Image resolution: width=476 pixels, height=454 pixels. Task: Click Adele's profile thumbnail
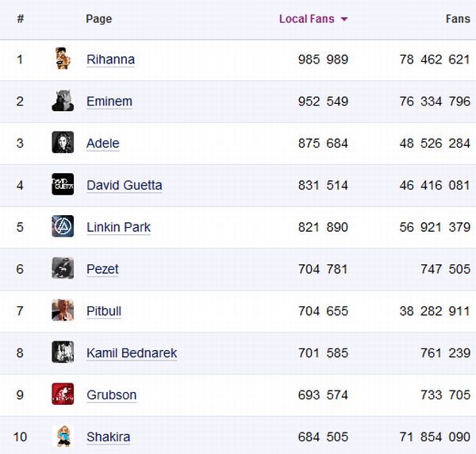(63, 143)
